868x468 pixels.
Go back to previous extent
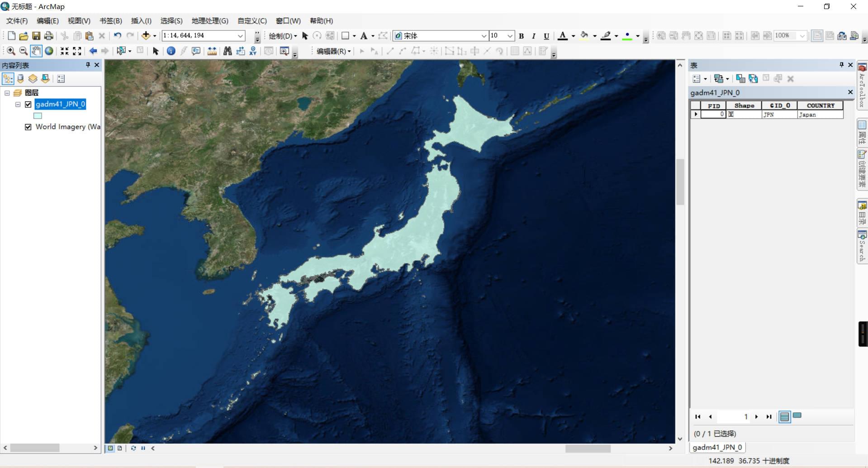click(93, 51)
